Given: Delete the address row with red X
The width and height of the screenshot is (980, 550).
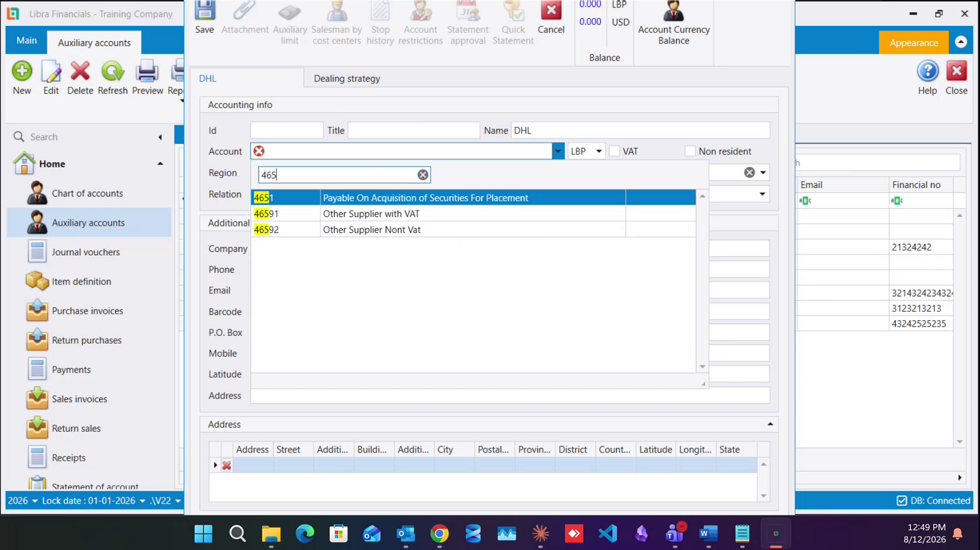Looking at the screenshot, I should 226,465.
